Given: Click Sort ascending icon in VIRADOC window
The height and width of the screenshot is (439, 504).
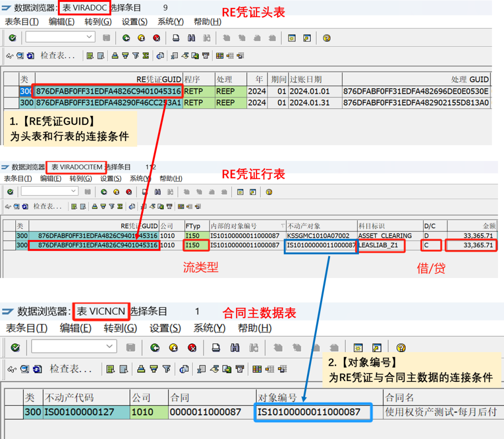Looking at the screenshot, I should click(x=115, y=56).
